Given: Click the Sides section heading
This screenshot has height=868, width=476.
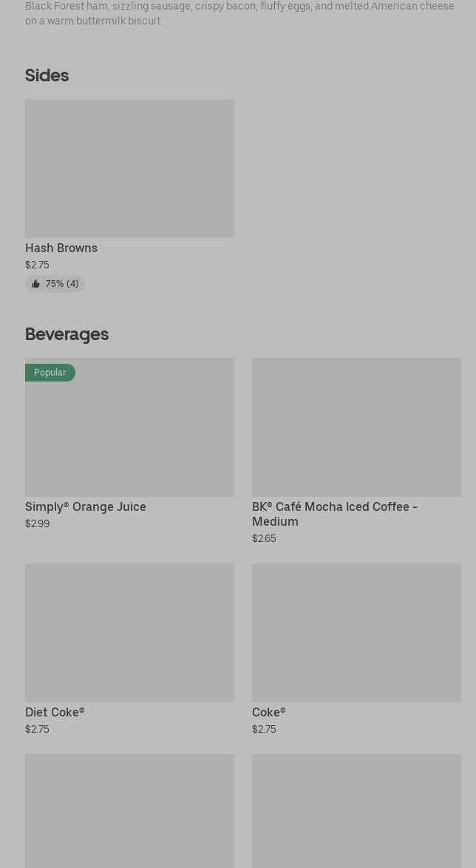Looking at the screenshot, I should point(47,75).
